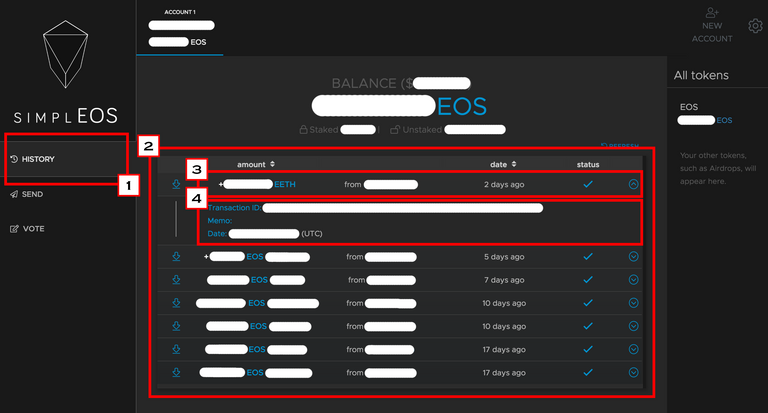Image resolution: width=768 pixels, height=413 pixels.
Task: Click the Date (UTC) detail label
Action: (x=217, y=234)
